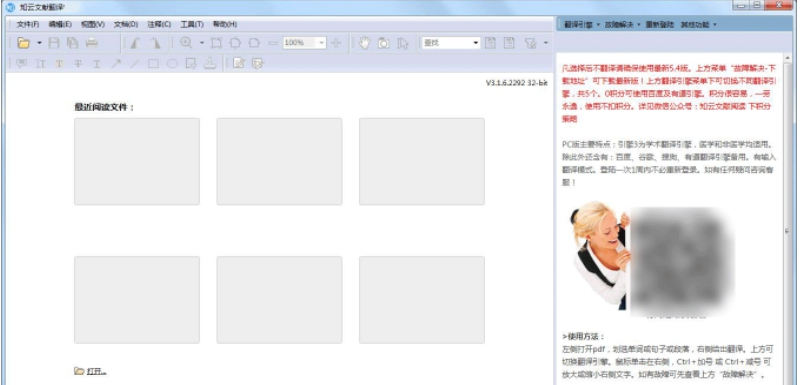Select the underline text tool
The width and height of the screenshot is (802, 385).
[97, 63]
